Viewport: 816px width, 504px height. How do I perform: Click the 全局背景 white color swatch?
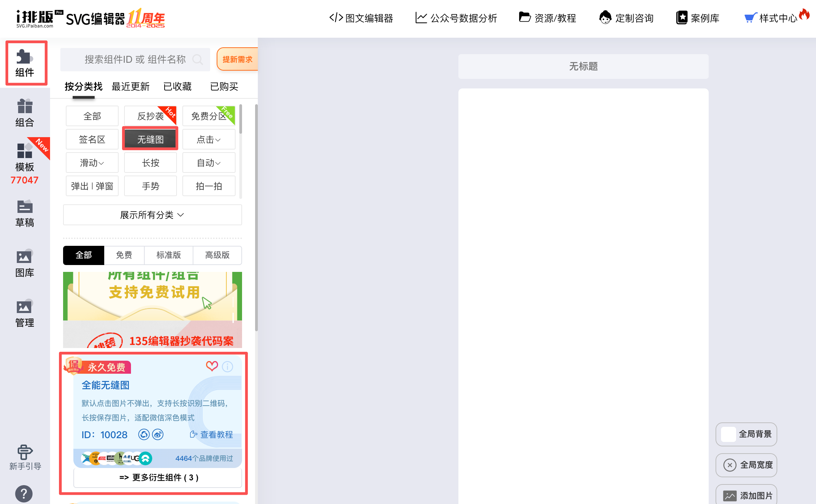point(729,434)
